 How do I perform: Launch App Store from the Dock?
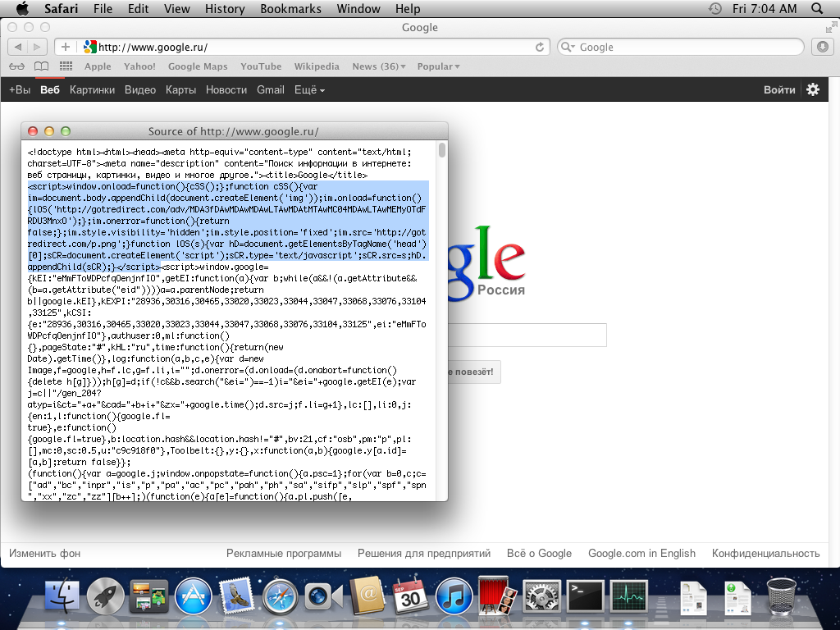(194, 596)
